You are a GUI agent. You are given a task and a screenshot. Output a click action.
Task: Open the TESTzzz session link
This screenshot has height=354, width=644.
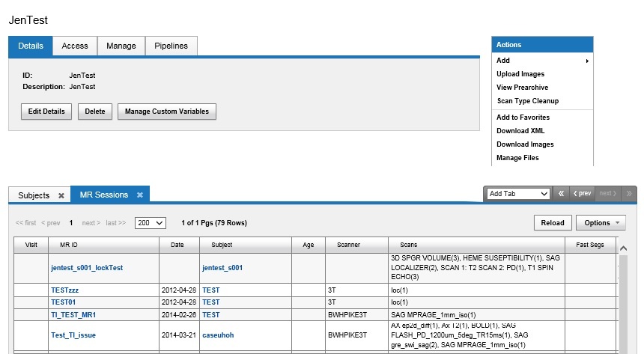(x=65, y=290)
